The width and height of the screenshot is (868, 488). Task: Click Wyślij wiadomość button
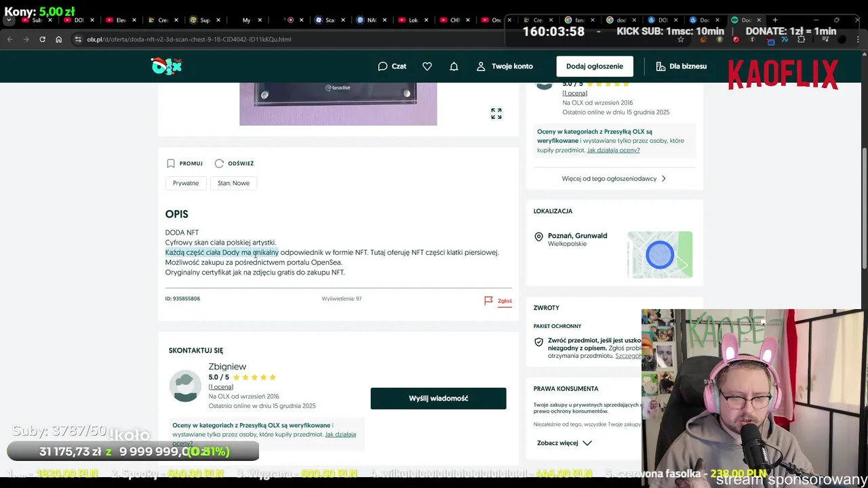[438, 399]
